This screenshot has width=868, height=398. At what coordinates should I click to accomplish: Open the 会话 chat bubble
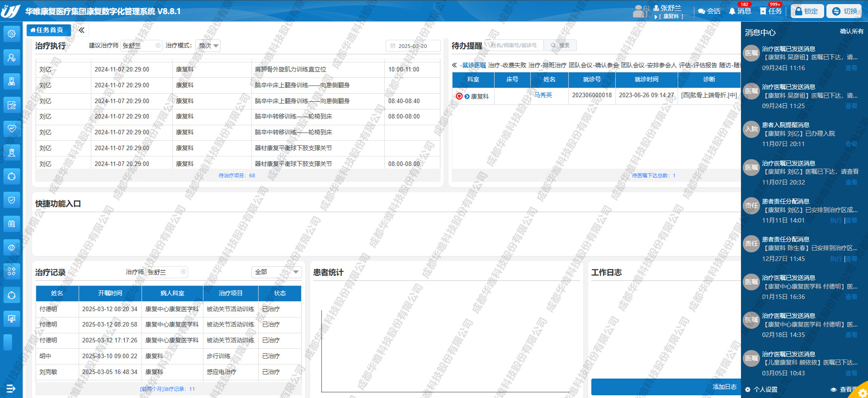point(709,11)
